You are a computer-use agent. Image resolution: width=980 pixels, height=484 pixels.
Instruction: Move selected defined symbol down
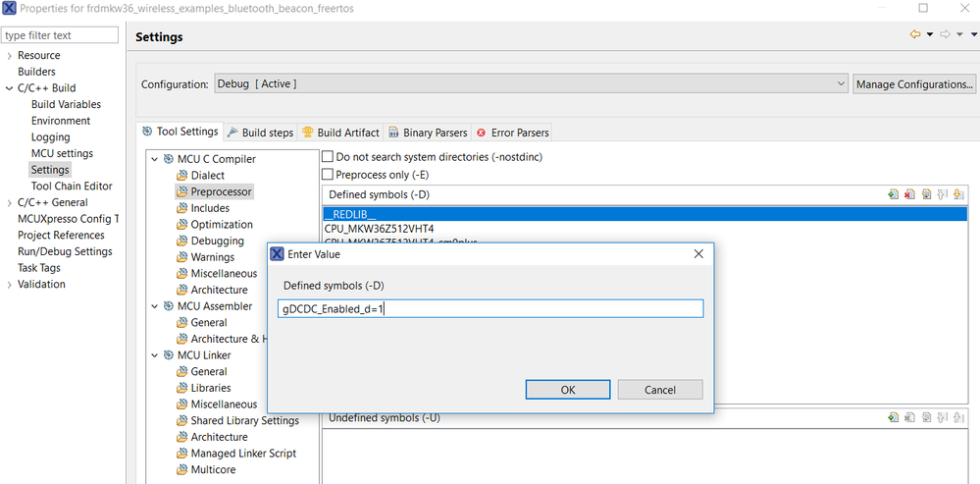[x=958, y=194]
